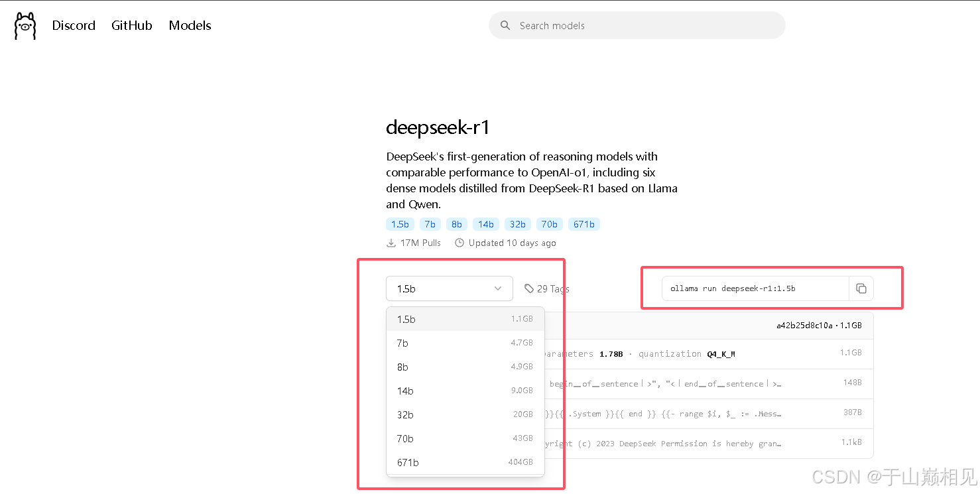Click the 148B file size
The width and height of the screenshot is (980, 494).
tap(853, 383)
